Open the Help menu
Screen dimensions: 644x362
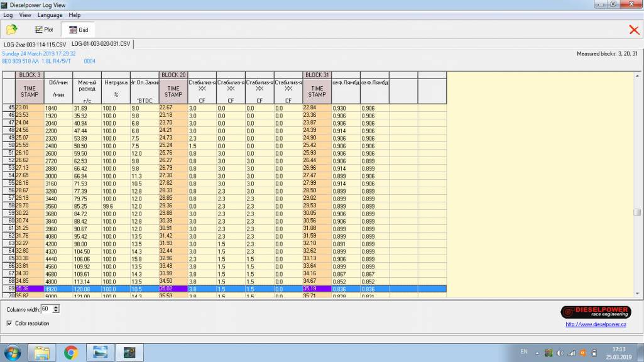75,15
